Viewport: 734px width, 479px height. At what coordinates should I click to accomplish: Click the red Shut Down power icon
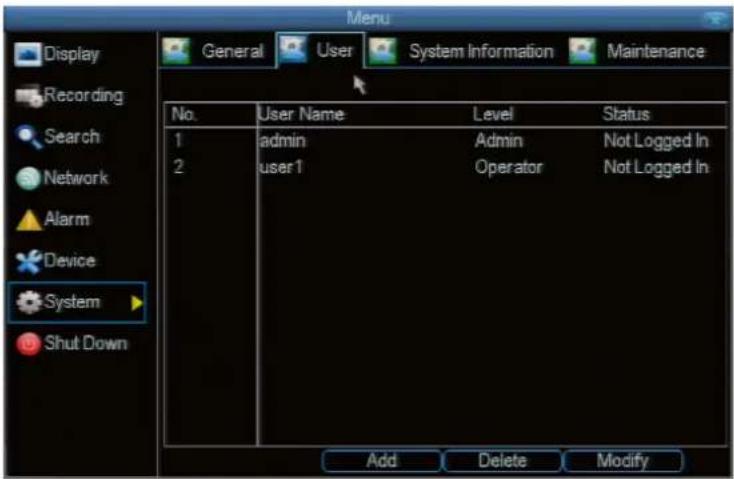pos(29,344)
